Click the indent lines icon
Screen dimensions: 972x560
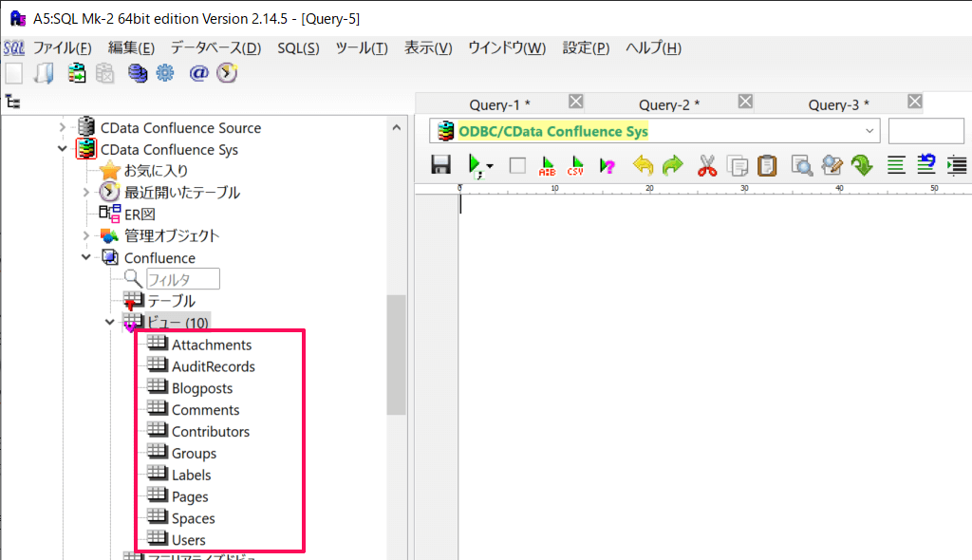(x=957, y=165)
